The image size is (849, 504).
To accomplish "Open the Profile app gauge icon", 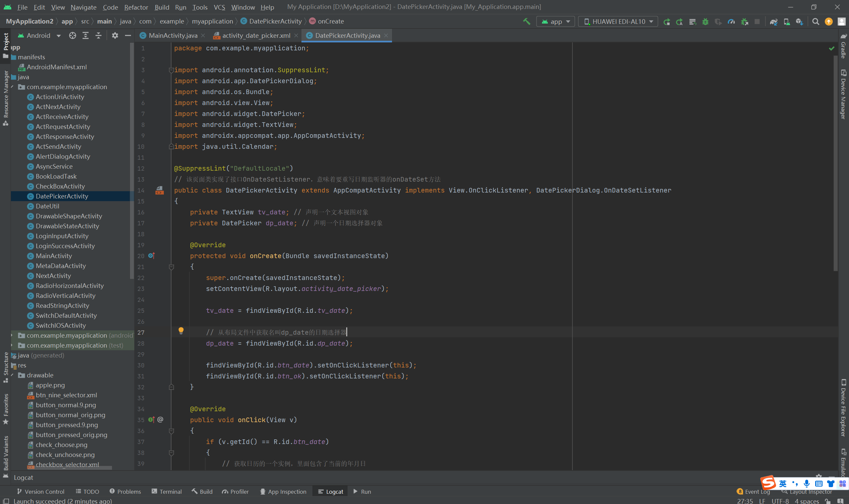I will click(731, 22).
